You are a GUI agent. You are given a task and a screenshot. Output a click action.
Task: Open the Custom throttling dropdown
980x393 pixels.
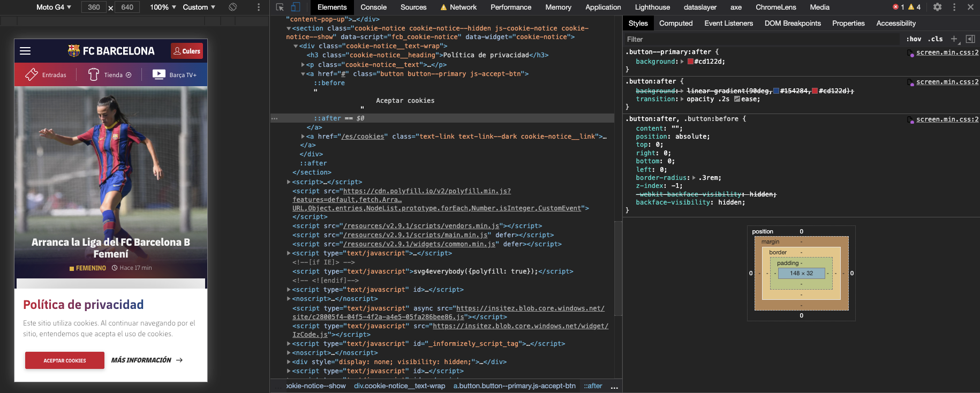pos(199,7)
